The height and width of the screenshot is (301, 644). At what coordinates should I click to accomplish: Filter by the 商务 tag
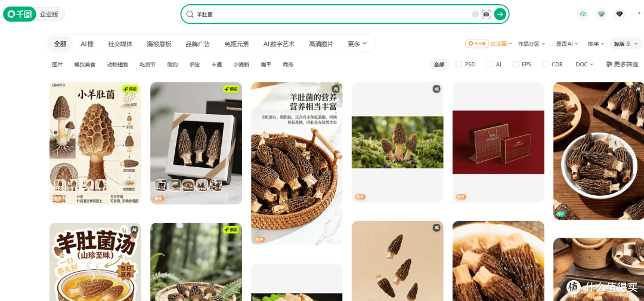point(288,64)
